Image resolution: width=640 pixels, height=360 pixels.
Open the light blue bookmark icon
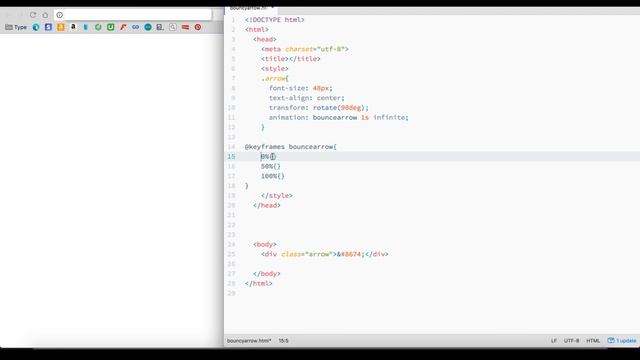(86, 27)
